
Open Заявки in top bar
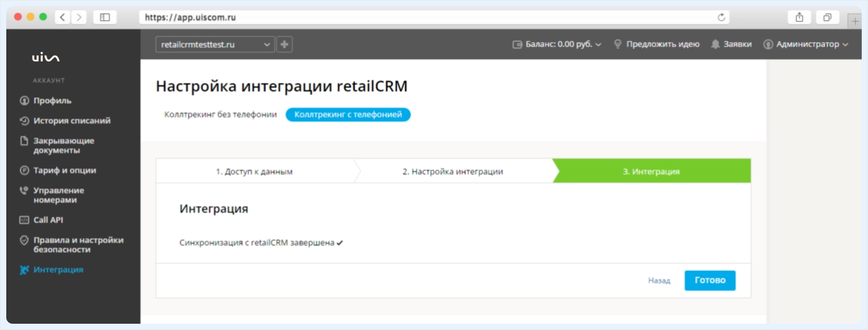(x=737, y=45)
